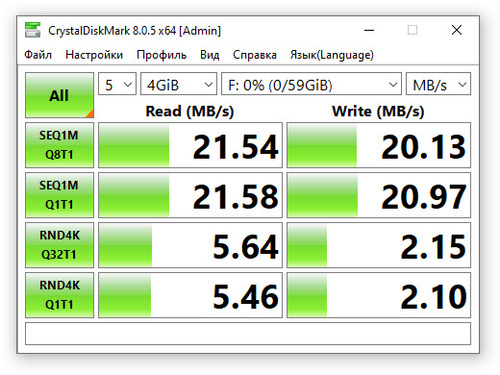Select the SEQ1M Q8T1 write value 20.13

tap(379, 145)
